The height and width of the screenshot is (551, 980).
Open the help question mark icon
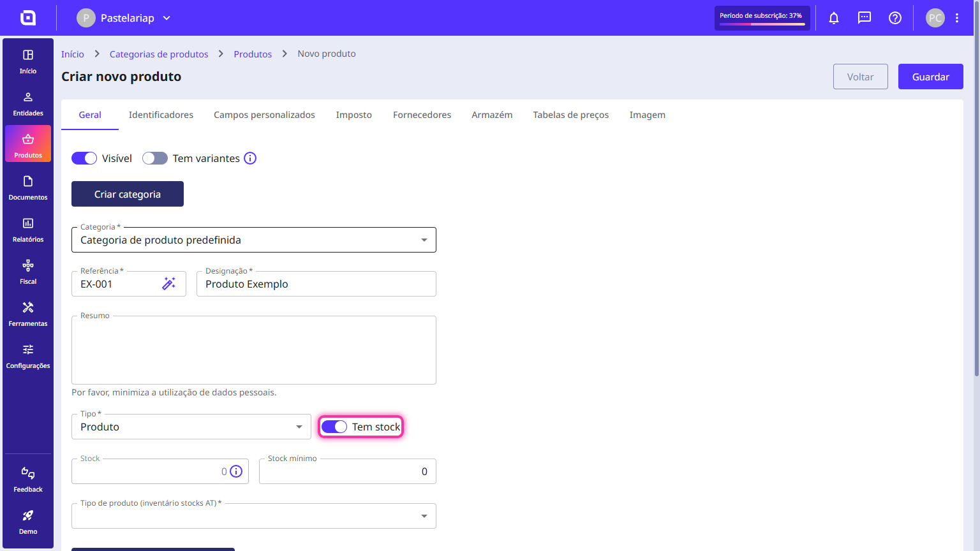895,18
